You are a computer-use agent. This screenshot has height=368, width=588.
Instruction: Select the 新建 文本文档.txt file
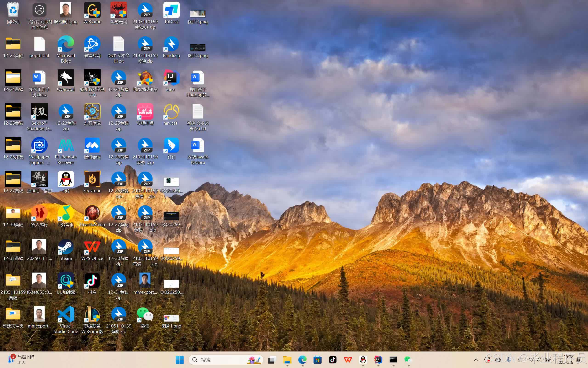(119, 50)
